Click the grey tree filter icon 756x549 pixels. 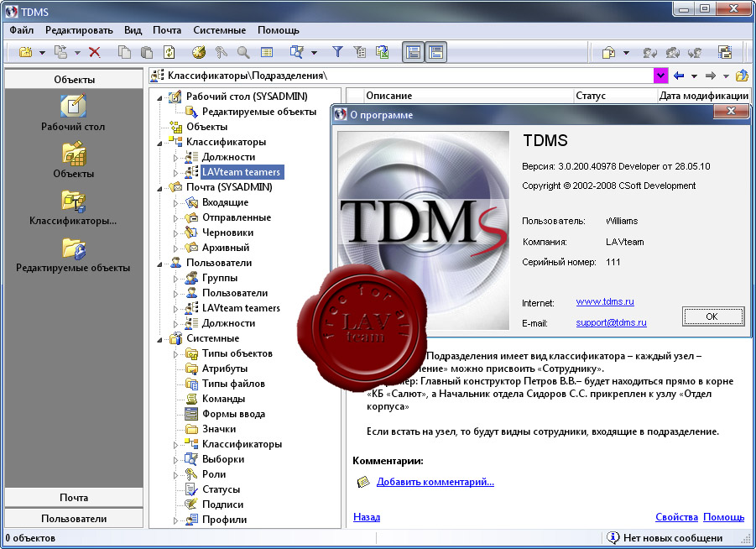tap(360, 52)
